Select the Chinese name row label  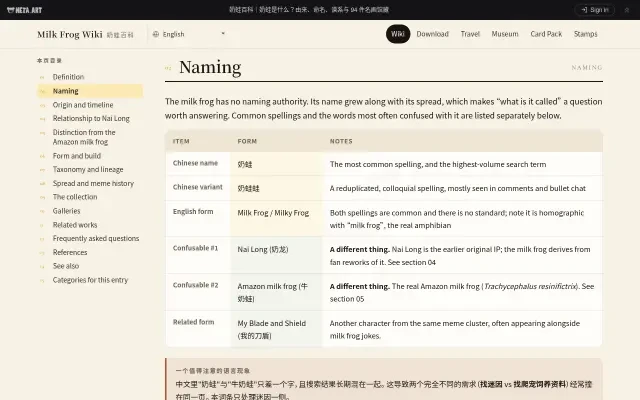tap(195, 163)
